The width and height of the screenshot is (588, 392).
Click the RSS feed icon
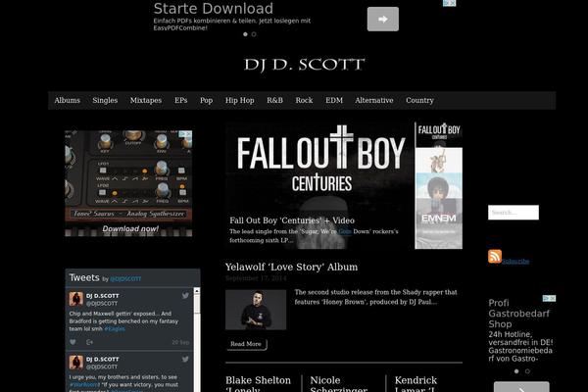pos(495,256)
